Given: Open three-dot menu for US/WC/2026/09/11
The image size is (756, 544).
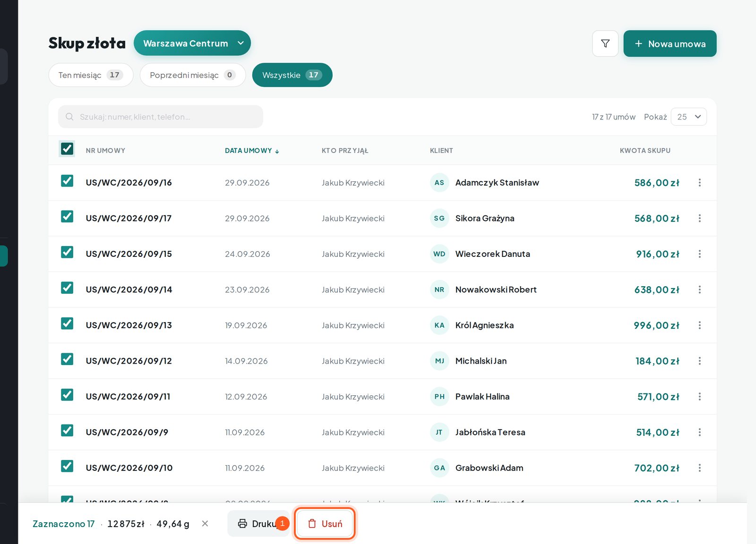Looking at the screenshot, I should (x=700, y=397).
